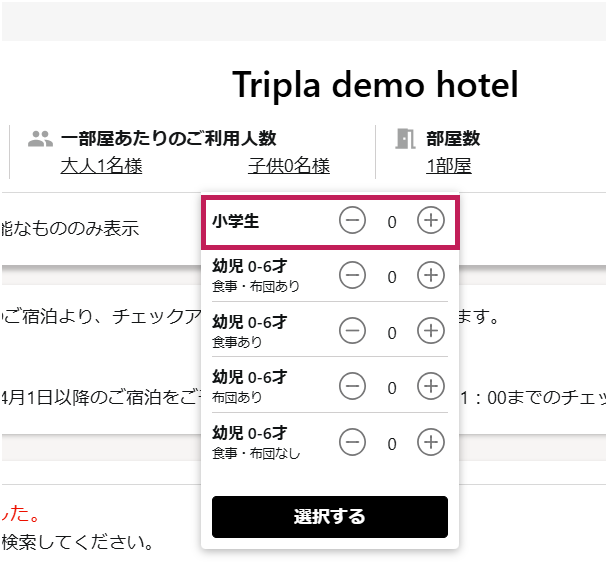Viewport: 608px width, 565px height.
Task: Click the 一部屋あたりのご利用人数 heading
Action: pos(169,138)
